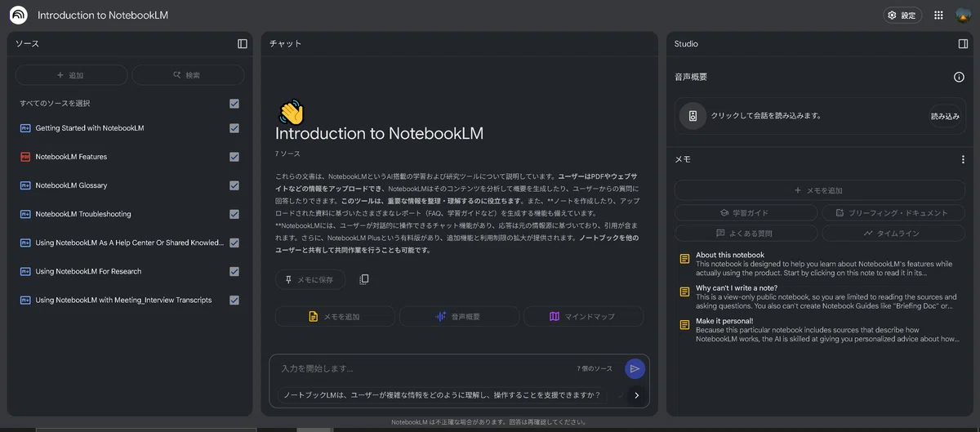Image resolution: width=980 pixels, height=432 pixels.
Task: Click chat メモを追加 button
Action: 335,316
